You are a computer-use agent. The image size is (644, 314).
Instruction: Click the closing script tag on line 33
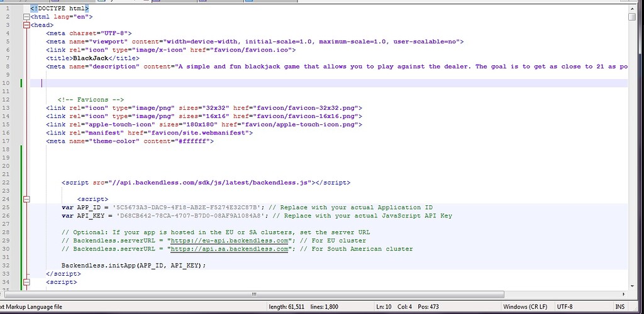[x=64, y=274]
